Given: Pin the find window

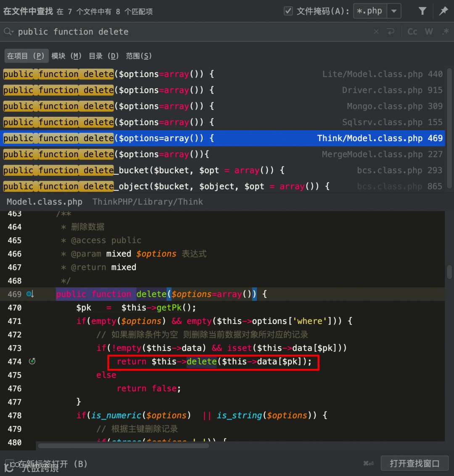Looking at the screenshot, I should point(443,11).
